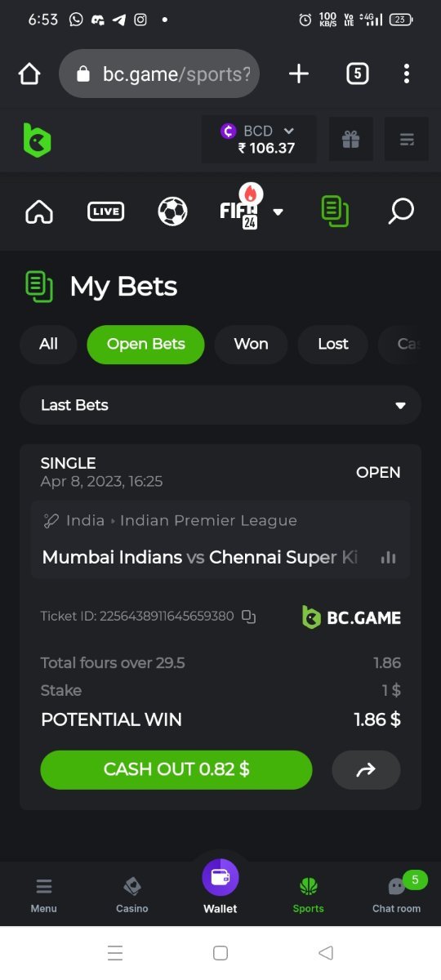441x980 pixels.
Task: Select the All bets filter
Action: pyautogui.click(x=48, y=344)
